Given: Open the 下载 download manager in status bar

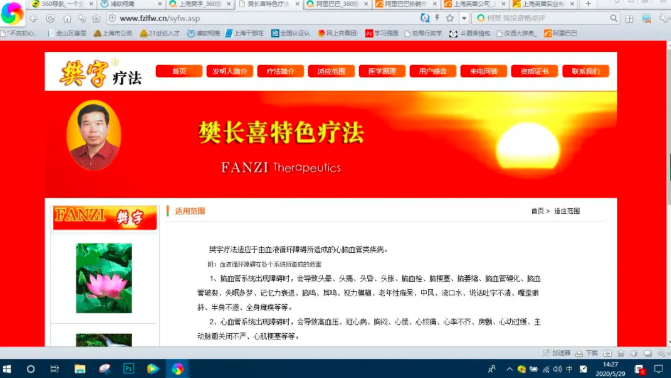Looking at the screenshot, I should pyautogui.click(x=587, y=353).
